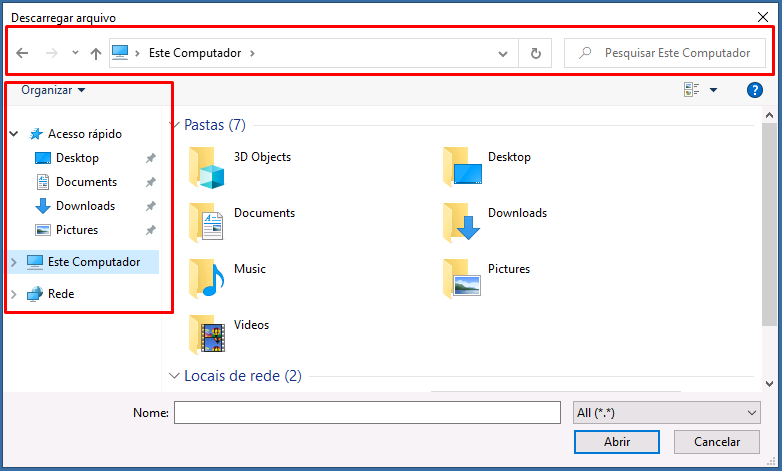Screen dimensions: 782x471
Task: Click the up one level arrow
Action: tap(96, 53)
